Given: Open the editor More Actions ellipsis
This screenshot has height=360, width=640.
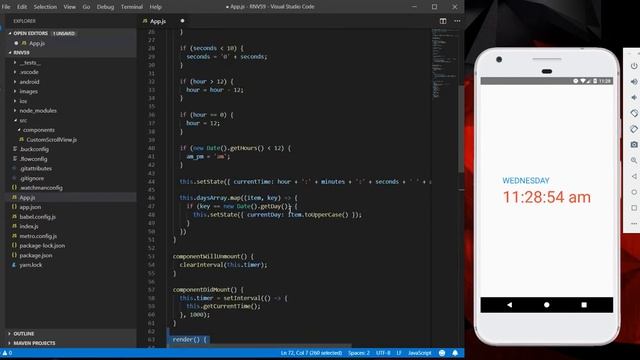Looking at the screenshot, I should point(457,21).
